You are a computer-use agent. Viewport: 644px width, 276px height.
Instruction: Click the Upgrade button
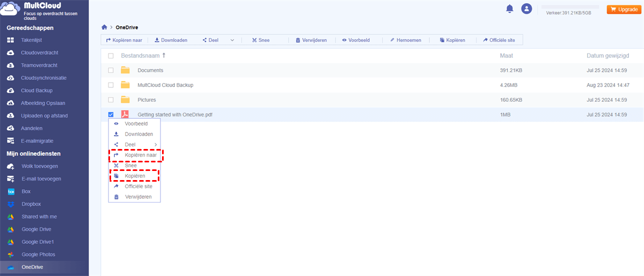point(624,9)
